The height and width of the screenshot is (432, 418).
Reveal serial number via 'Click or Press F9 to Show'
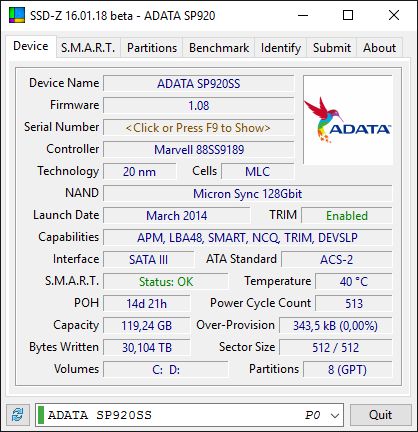point(198,128)
